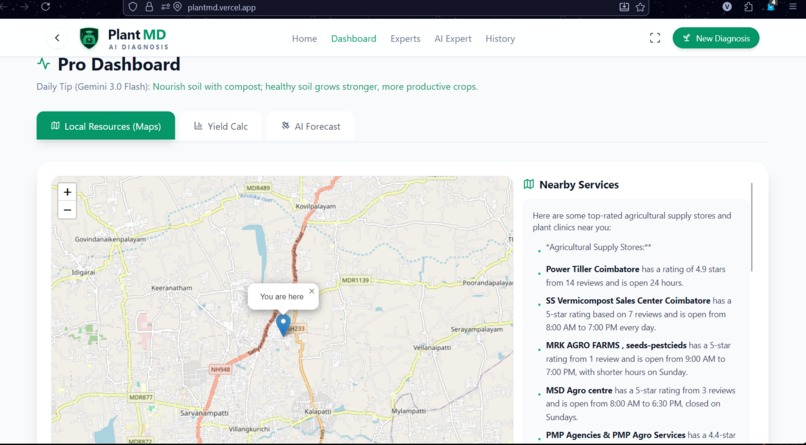
Task: Click the Nearby Services heading
Action: pyautogui.click(x=579, y=184)
